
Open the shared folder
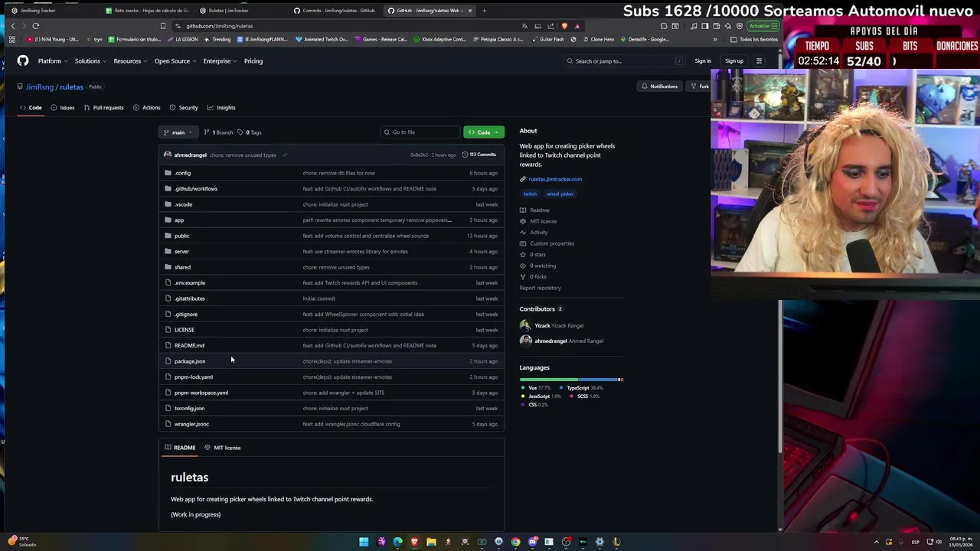[182, 267]
